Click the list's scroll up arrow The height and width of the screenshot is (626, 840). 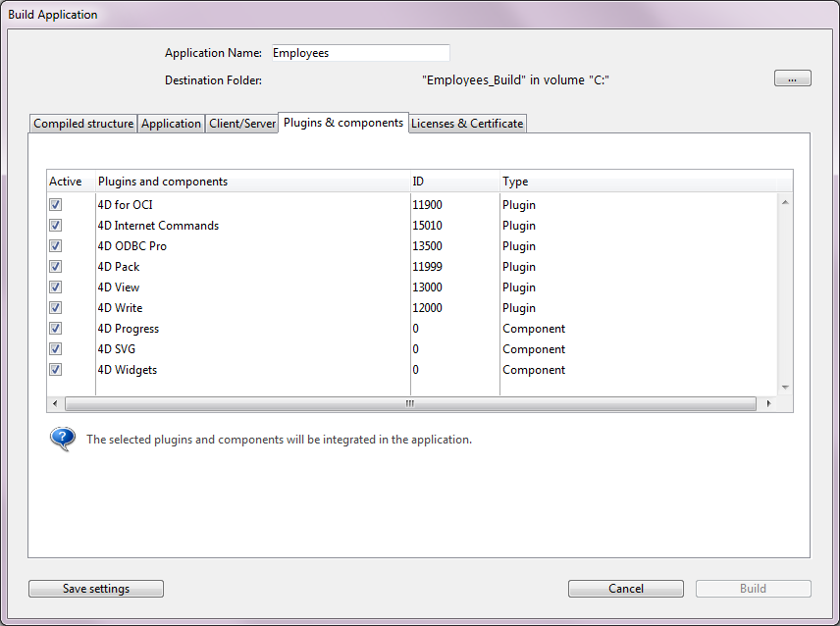[785, 202]
